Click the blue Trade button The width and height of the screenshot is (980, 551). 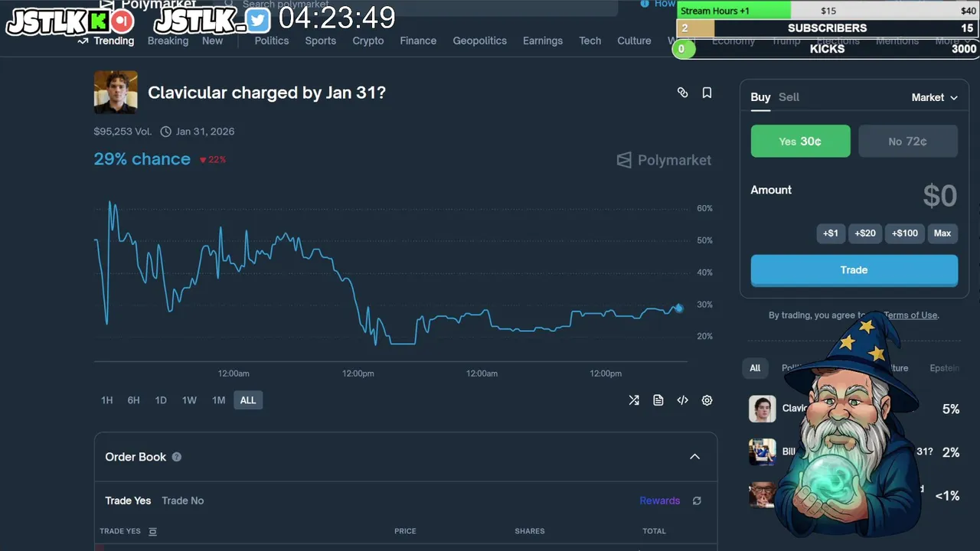click(x=854, y=270)
